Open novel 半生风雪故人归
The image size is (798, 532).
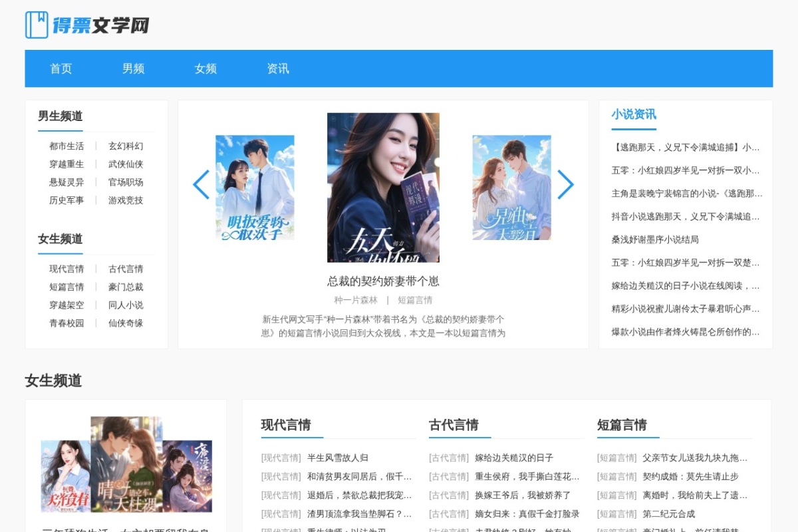point(338,458)
